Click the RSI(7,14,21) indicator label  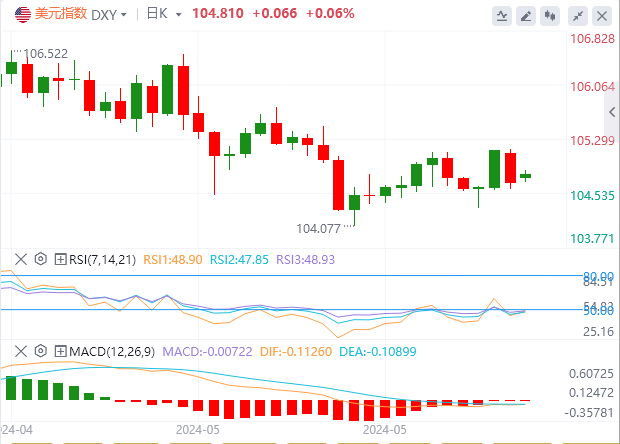point(101,259)
